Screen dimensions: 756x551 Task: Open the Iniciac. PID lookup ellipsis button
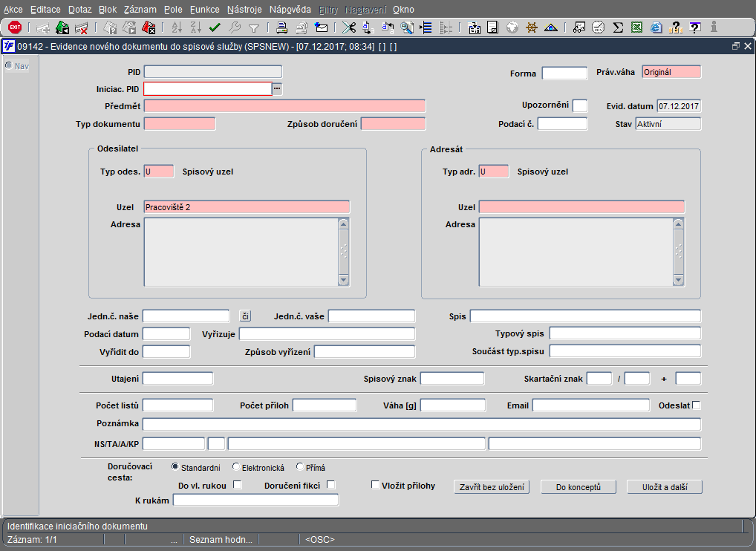coord(278,89)
